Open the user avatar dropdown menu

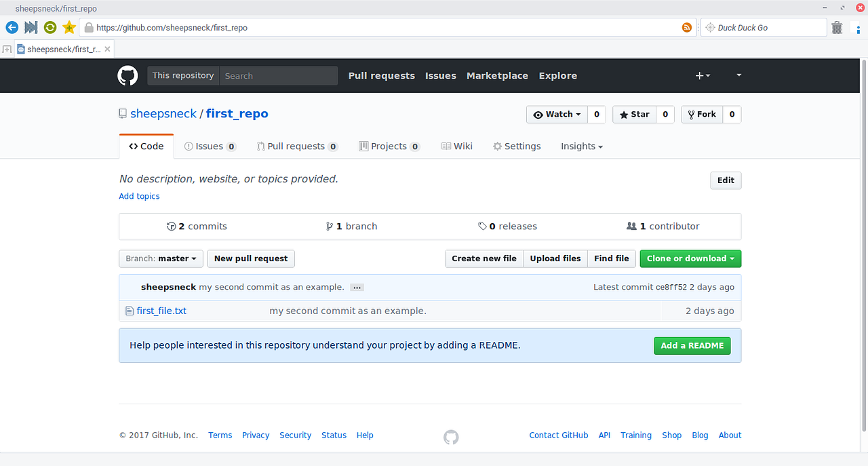coord(738,75)
